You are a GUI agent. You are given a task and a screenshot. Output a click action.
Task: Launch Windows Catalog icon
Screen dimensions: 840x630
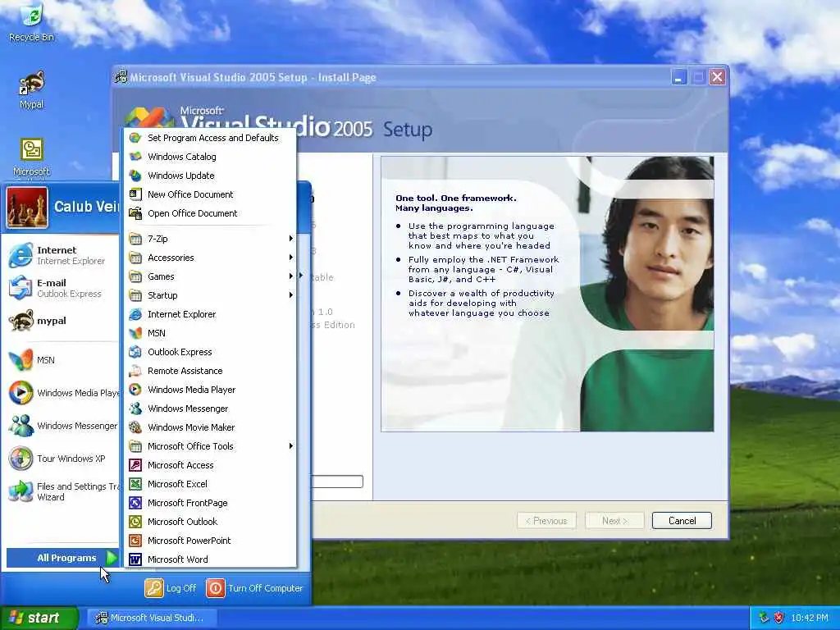(x=135, y=157)
